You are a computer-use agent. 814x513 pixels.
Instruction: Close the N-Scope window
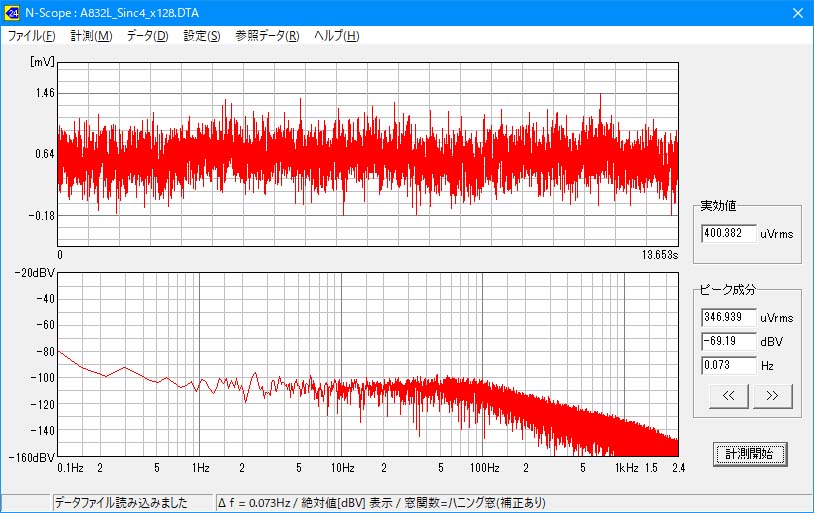pos(796,13)
